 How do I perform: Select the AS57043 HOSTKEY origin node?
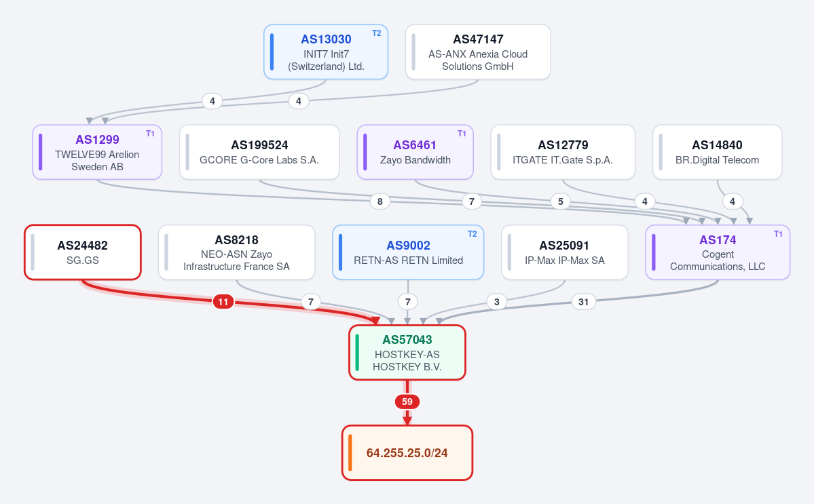click(407, 353)
